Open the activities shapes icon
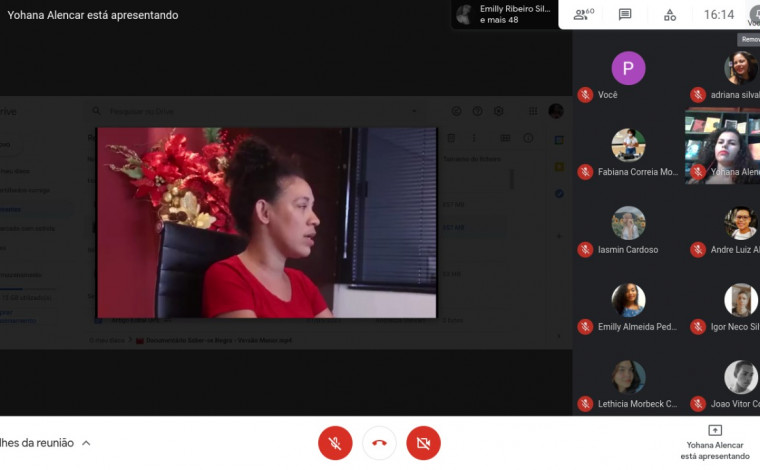Viewport: 760px width, 470px height. pos(670,15)
